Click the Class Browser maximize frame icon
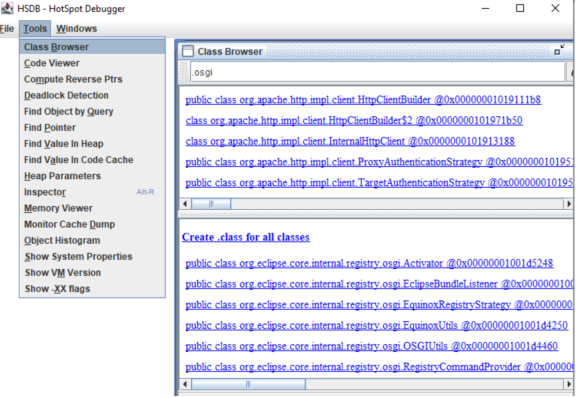The width and height of the screenshot is (576, 397). tap(559, 50)
